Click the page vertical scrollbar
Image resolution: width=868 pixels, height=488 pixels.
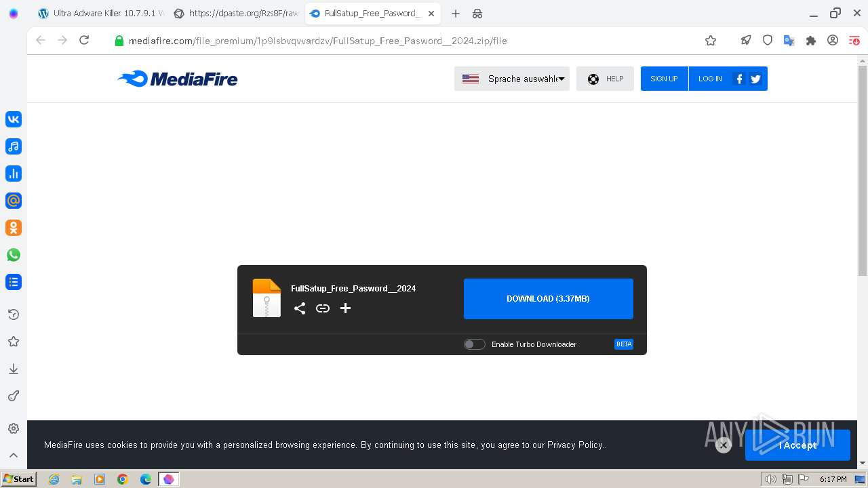click(x=863, y=171)
